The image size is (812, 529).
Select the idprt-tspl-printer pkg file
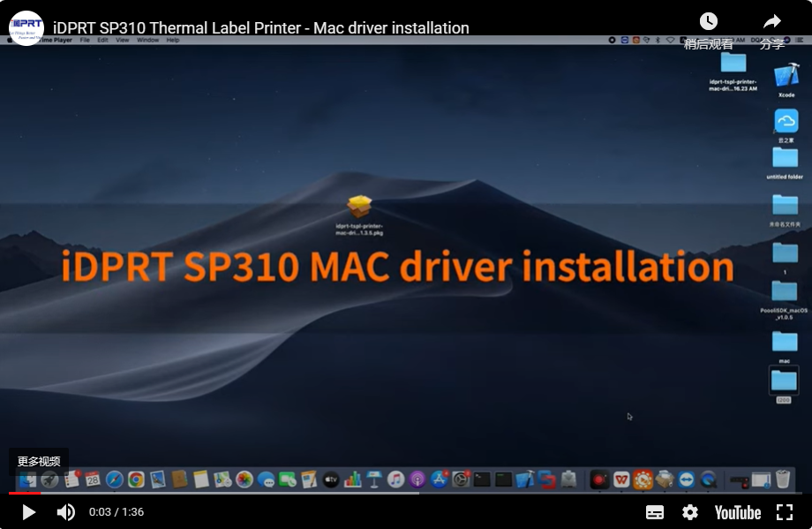359,208
